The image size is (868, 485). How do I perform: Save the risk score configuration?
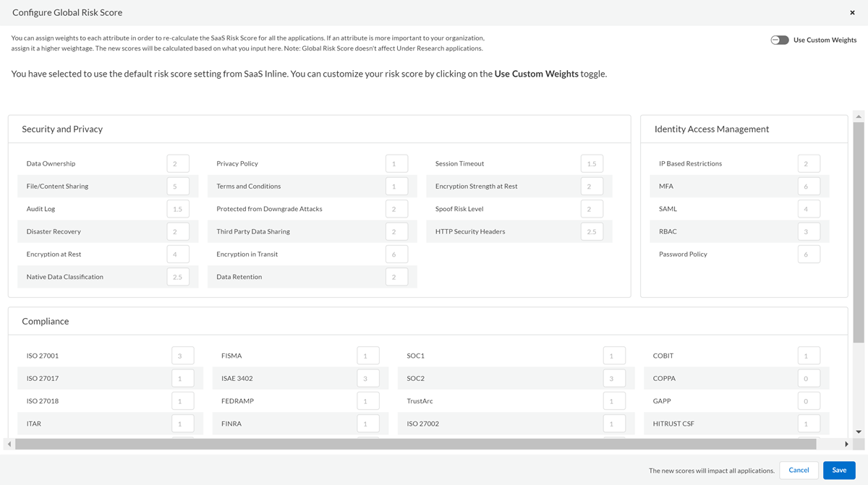(x=839, y=470)
